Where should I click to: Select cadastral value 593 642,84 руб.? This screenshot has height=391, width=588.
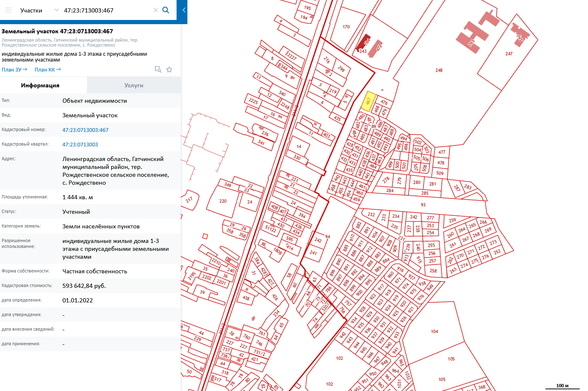(84, 286)
